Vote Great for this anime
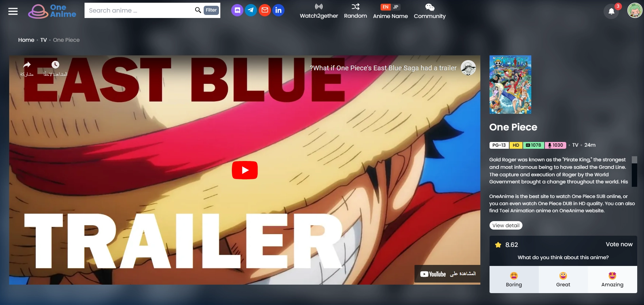 (563, 280)
